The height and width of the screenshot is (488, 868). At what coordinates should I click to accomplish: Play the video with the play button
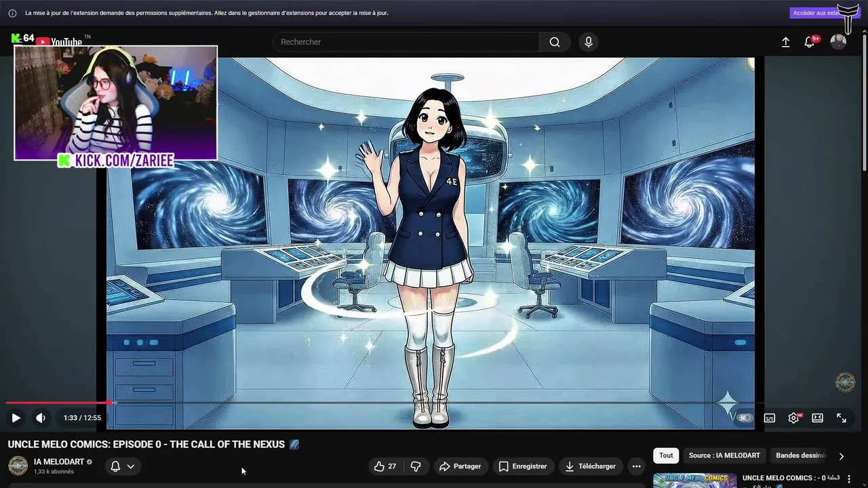16,418
